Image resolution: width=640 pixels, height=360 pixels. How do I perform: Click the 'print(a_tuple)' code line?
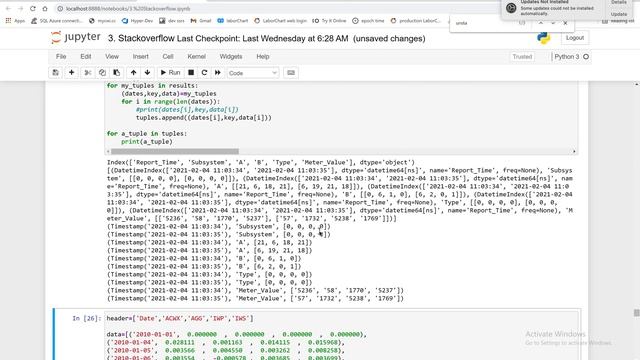147,142
